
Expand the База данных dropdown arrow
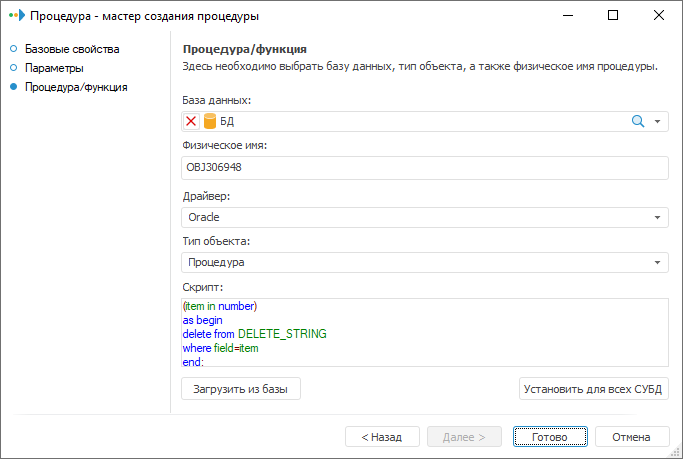coord(658,121)
